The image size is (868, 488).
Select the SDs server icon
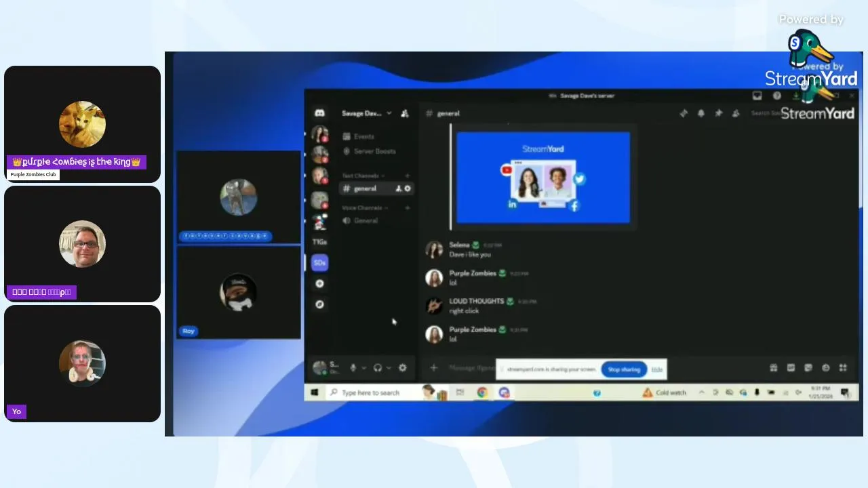319,263
